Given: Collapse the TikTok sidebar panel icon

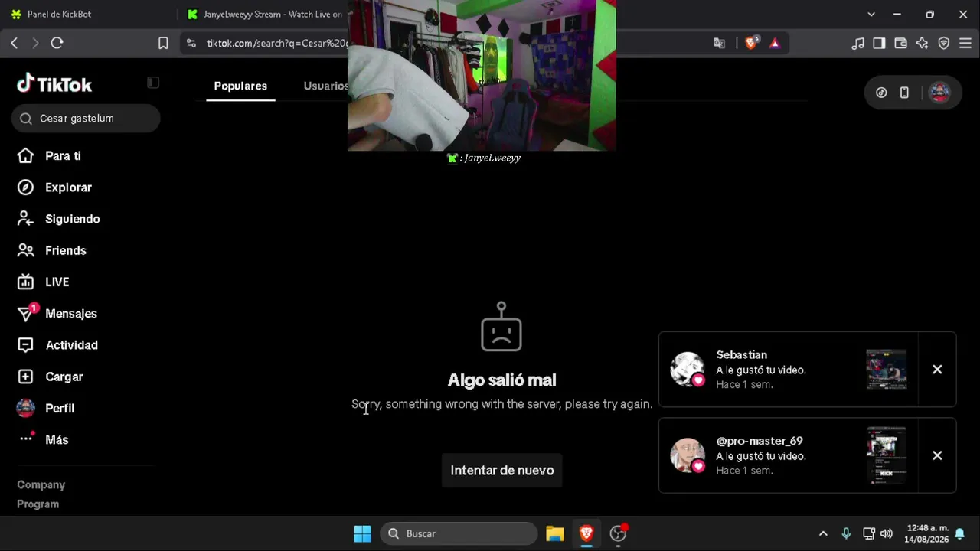Looking at the screenshot, I should [153, 83].
